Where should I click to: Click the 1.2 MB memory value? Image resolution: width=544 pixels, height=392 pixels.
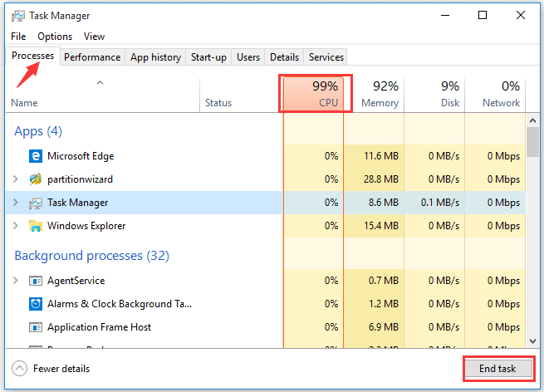point(384,304)
